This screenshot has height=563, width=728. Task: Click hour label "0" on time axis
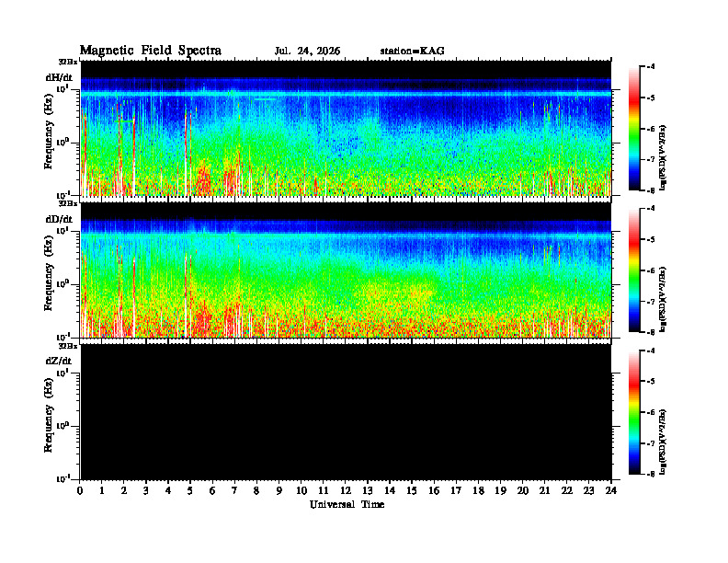80,491
